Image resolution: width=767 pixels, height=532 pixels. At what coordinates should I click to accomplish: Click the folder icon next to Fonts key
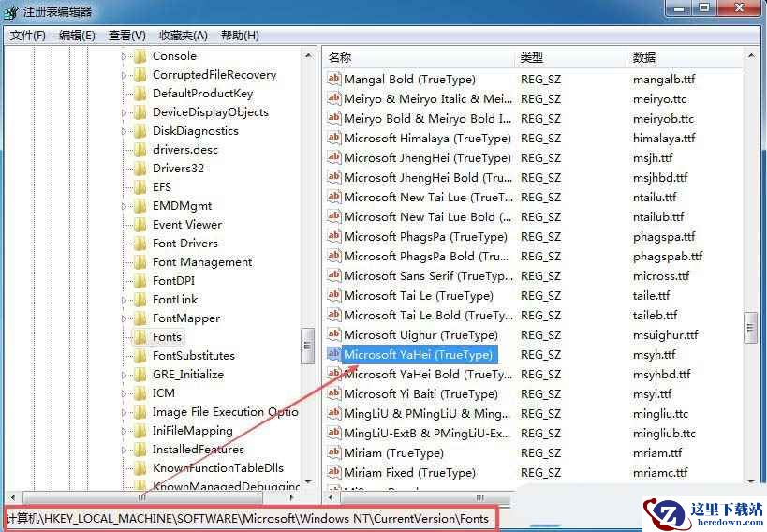point(140,337)
